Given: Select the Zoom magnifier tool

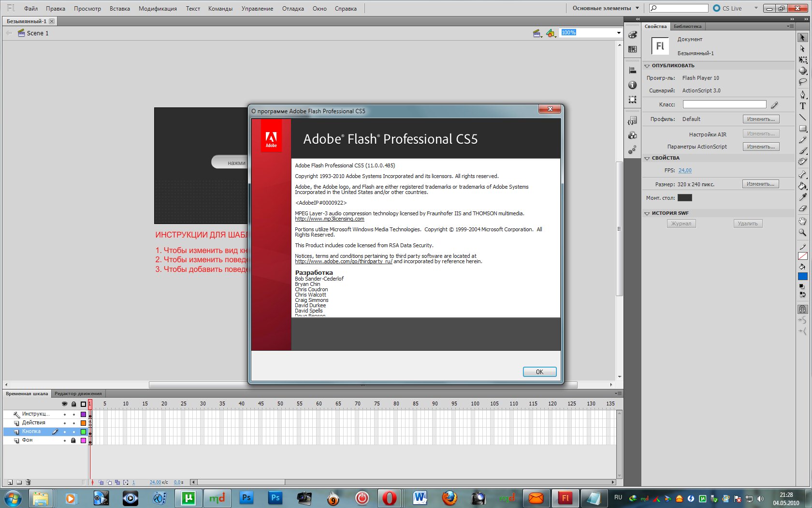Looking at the screenshot, I should click(x=802, y=232).
